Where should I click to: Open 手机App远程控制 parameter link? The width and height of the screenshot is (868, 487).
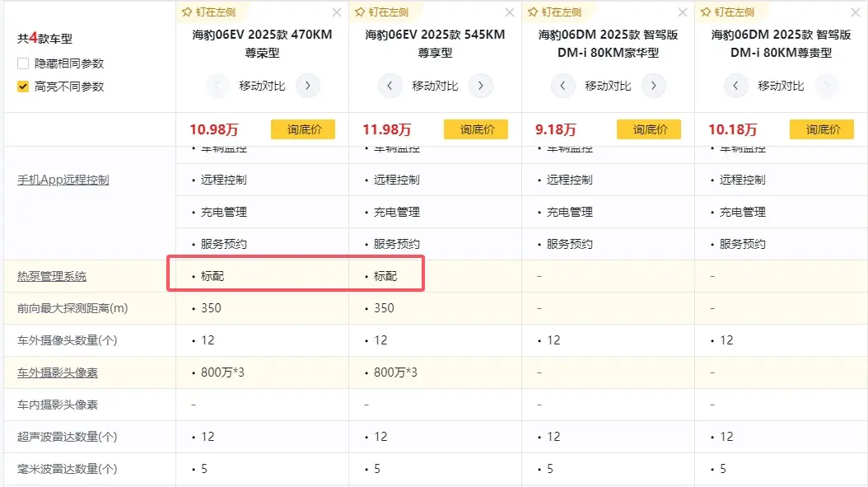[x=63, y=180]
